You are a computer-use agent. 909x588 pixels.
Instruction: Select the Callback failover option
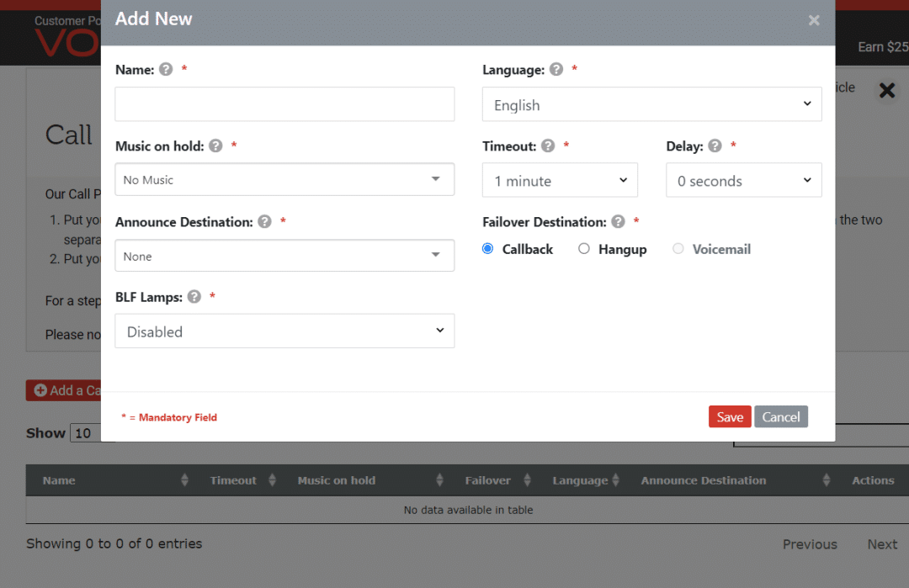pyautogui.click(x=488, y=249)
